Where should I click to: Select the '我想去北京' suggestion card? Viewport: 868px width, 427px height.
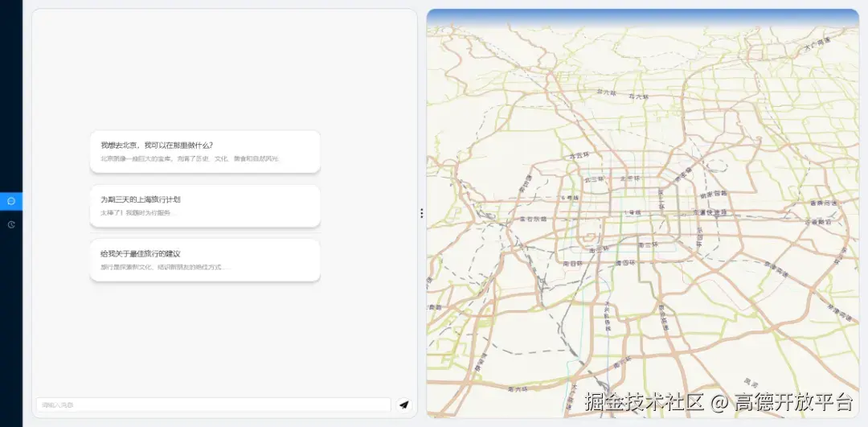pos(205,152)
